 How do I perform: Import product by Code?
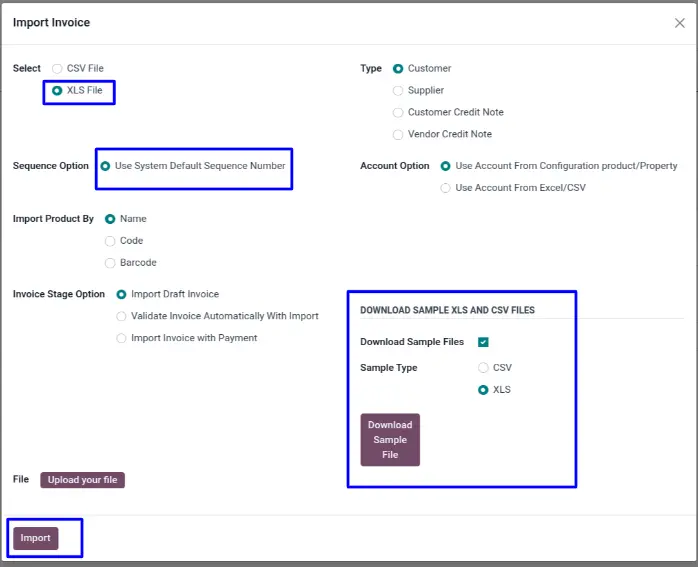pyautogui.click(x=110, y=240)
